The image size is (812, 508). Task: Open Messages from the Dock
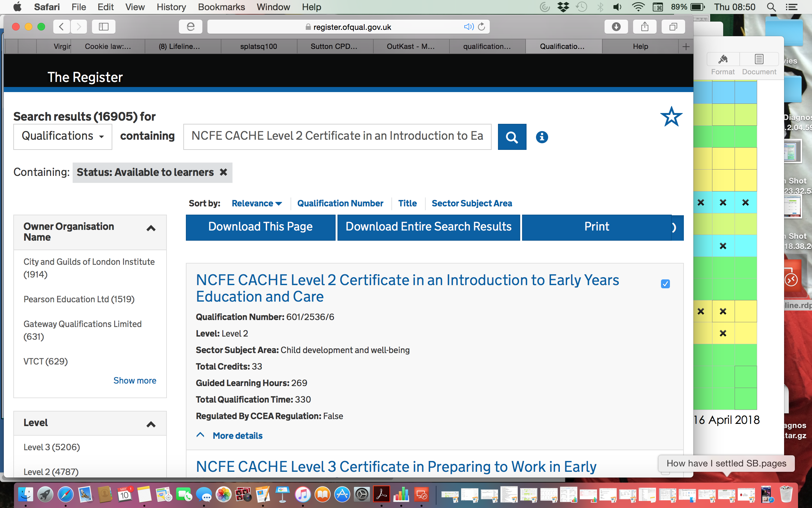204,494
